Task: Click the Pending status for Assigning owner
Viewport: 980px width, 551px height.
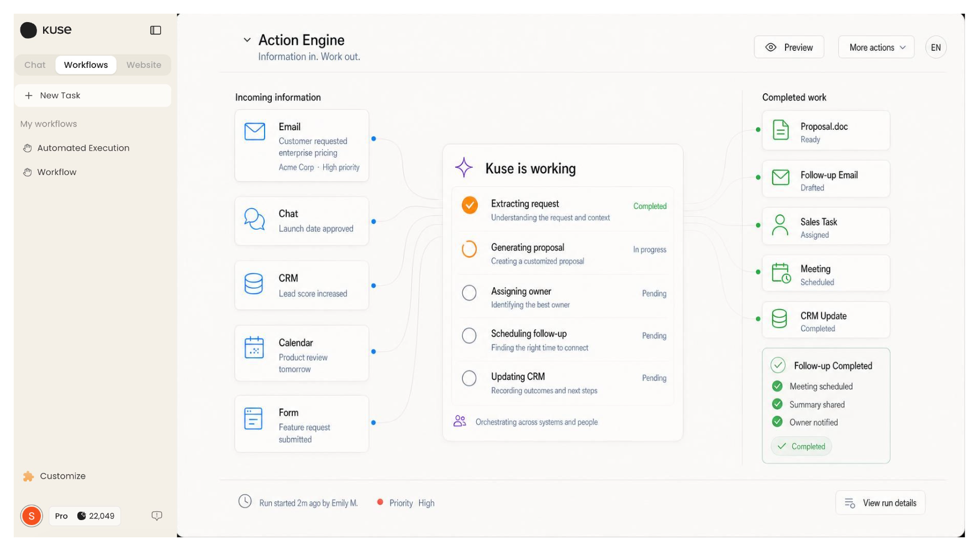Action: 654,294
